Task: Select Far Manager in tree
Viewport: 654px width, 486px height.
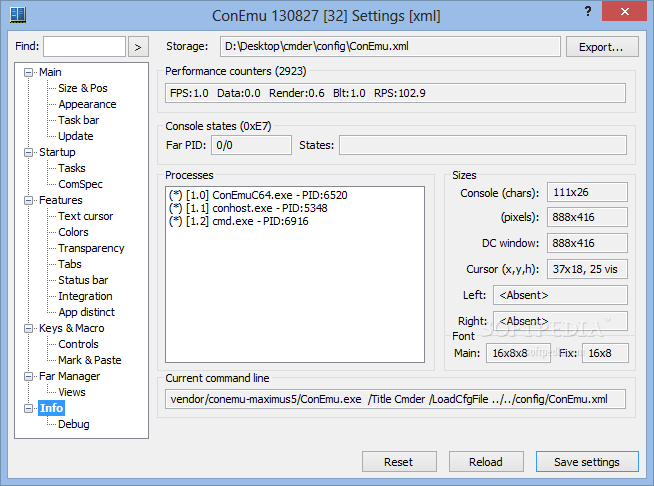Action: click(x=69, y=376)
